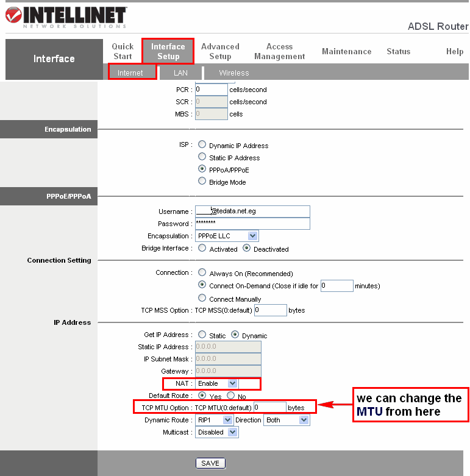The height and width of the screenshot is (476, 470).
Task: Go to the Advanced Setup tab
Action: 220,51
